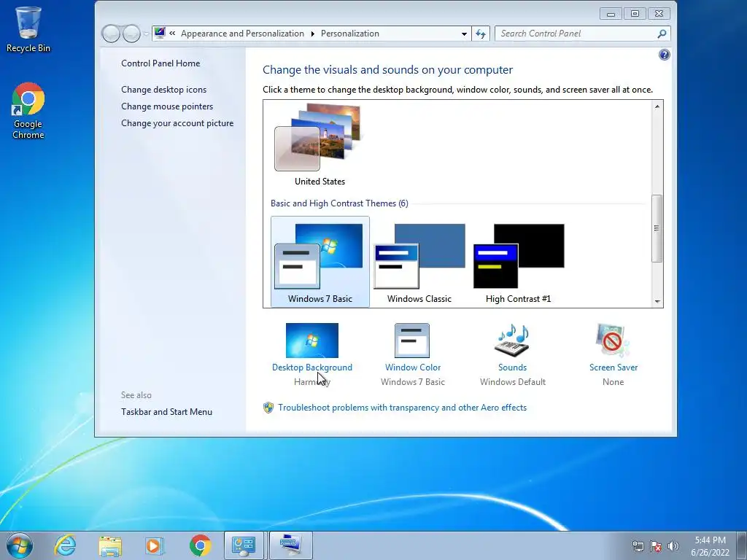Viewport: 747px width, 560px height.
Task: Open Windows Explorer from the taskbar
Action: click(110, 545)
